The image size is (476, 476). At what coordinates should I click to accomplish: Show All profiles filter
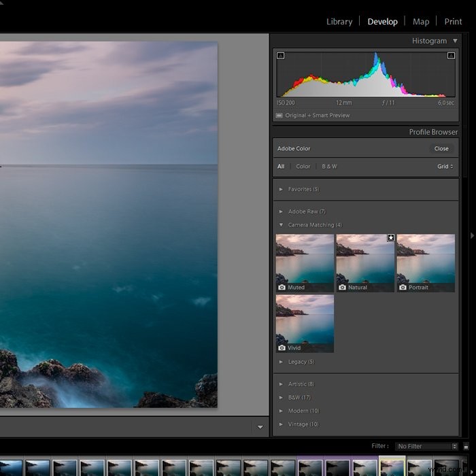281,167
